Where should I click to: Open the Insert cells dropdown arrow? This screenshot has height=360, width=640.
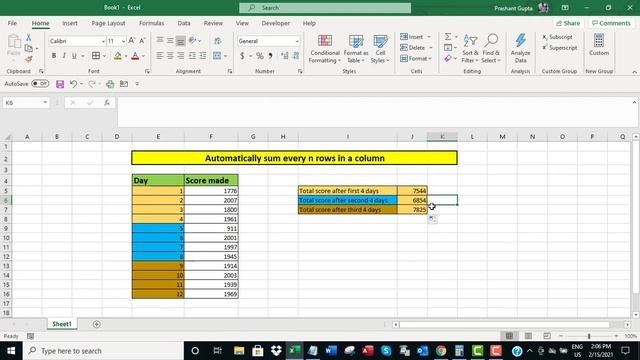coord(429,37)
